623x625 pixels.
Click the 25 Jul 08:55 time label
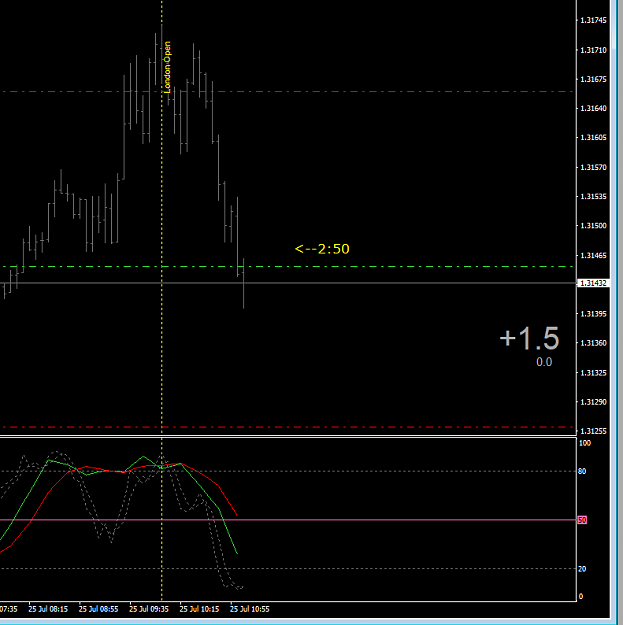click(98, 609)
